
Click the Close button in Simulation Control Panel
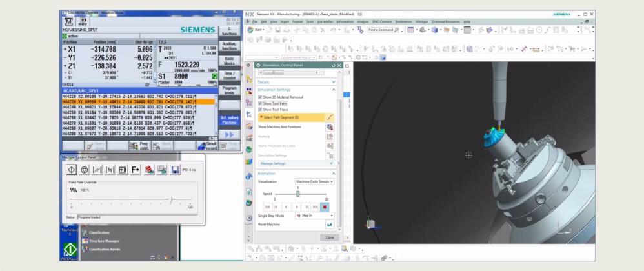pos(329,237)
